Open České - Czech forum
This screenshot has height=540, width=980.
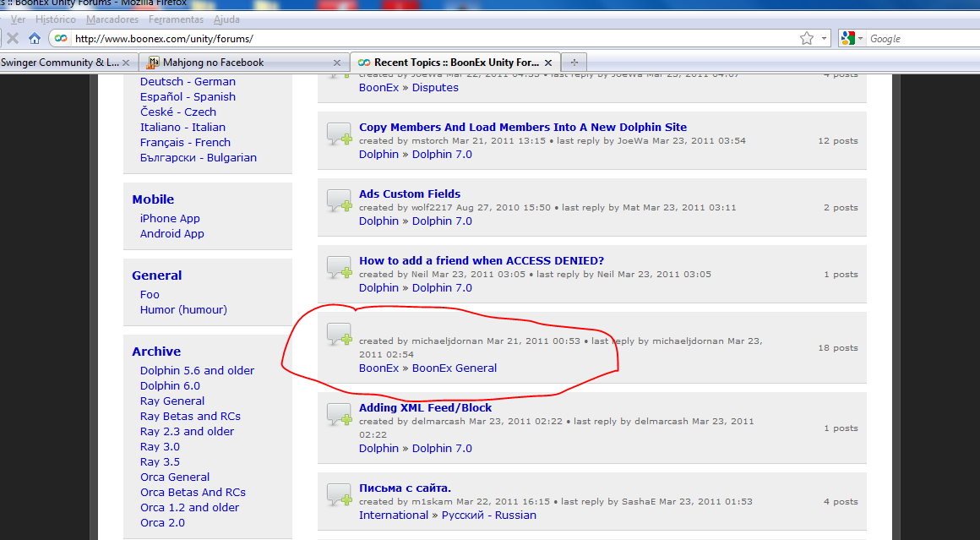click(x=178, y=112)
